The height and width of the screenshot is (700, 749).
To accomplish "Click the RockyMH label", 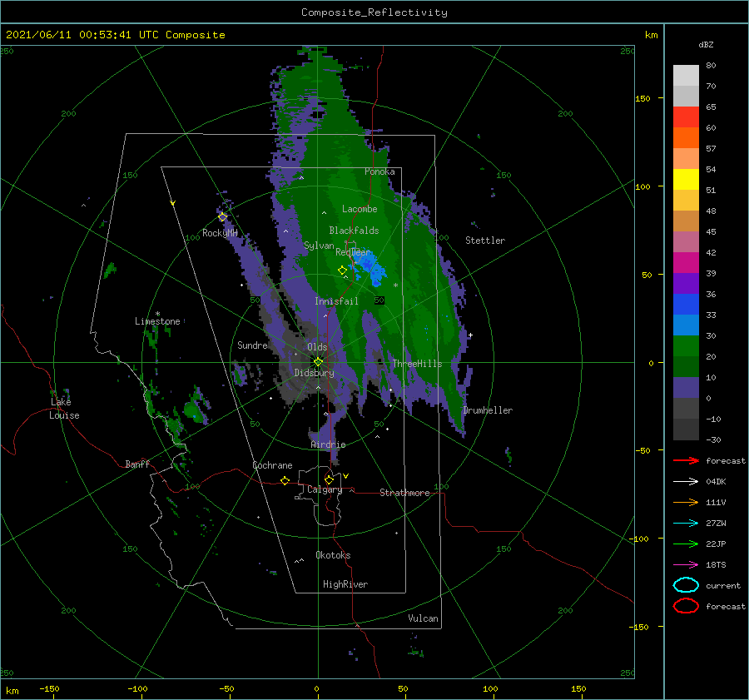I will pos(220,233).
